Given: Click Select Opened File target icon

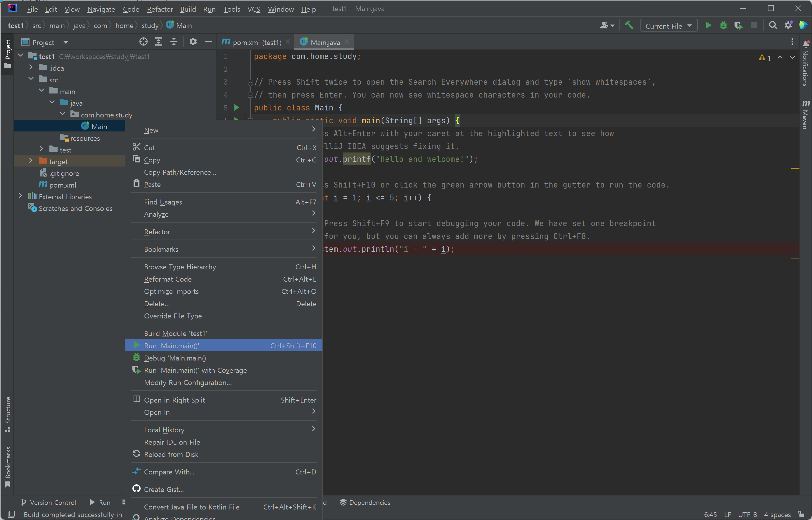Looking at the screenshot, I should pos(143,42).
